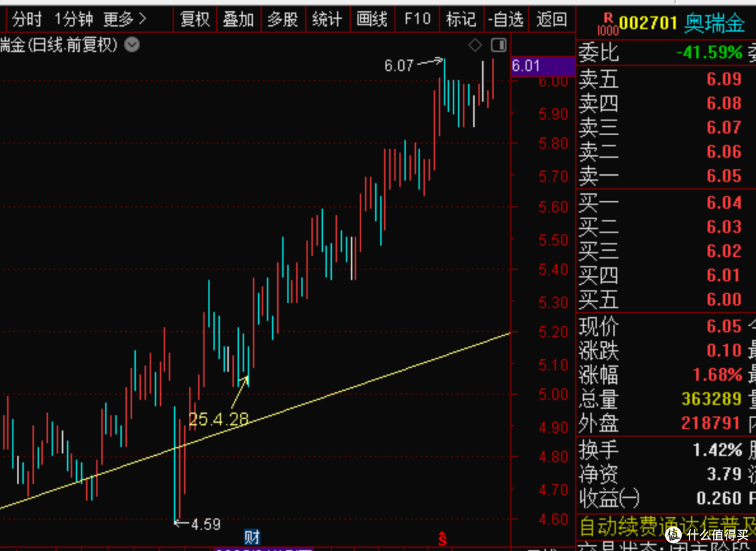The width and height of the screenshot is (756, 551).
Task: Click the stock name 奥瑞金
Action: click(714, 23)
